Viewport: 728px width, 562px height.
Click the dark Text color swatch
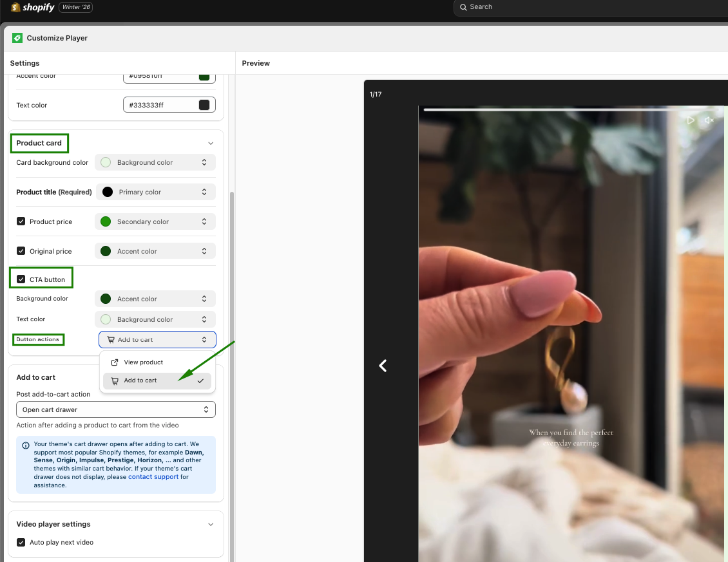click(204, 105)
